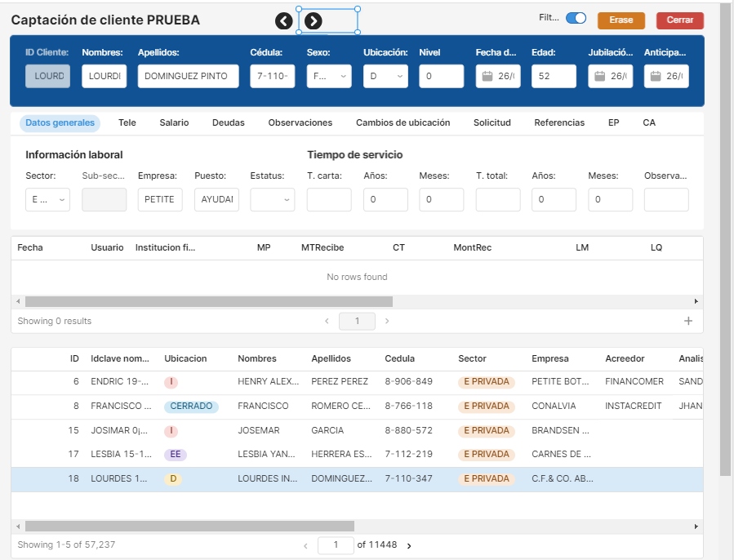
Task: Open the Ubicación dropdown
Action: click(x=385, y=77)
